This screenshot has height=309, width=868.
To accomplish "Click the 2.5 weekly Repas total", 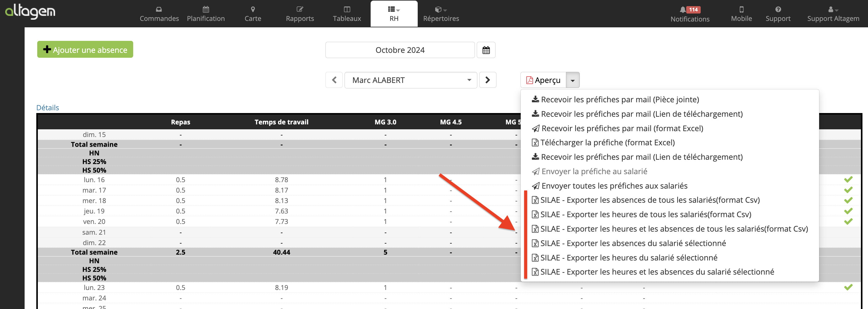I will 180,252.
